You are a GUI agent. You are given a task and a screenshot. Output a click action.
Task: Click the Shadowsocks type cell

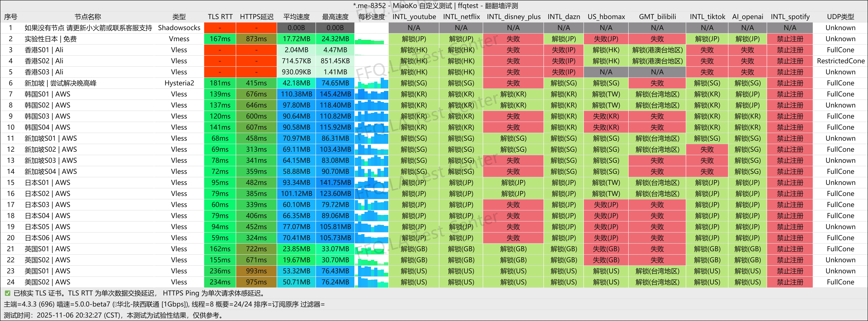[179, 28]
